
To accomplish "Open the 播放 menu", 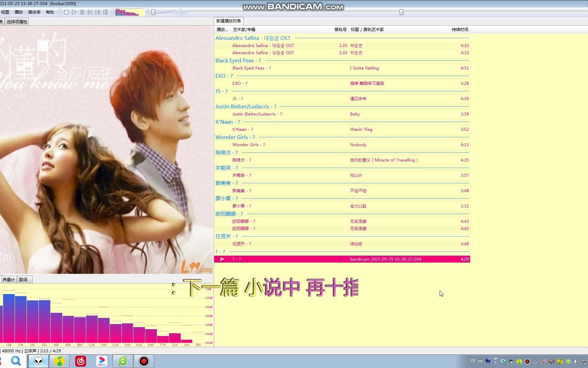I will (19, 12).
